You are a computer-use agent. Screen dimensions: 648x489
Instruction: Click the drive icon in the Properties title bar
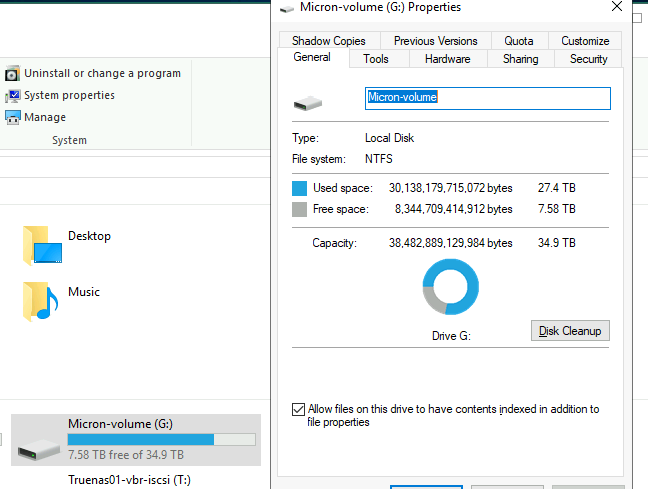pos(286,9)
